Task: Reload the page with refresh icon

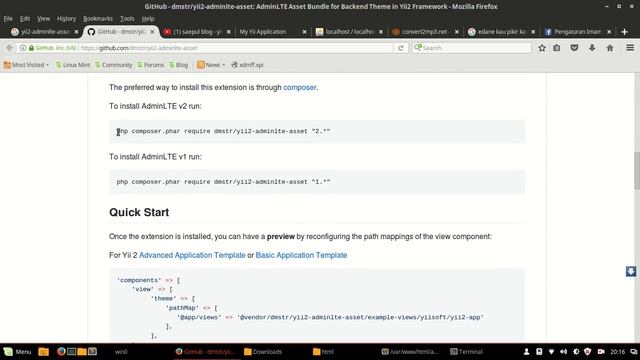Action: [401, 48]
